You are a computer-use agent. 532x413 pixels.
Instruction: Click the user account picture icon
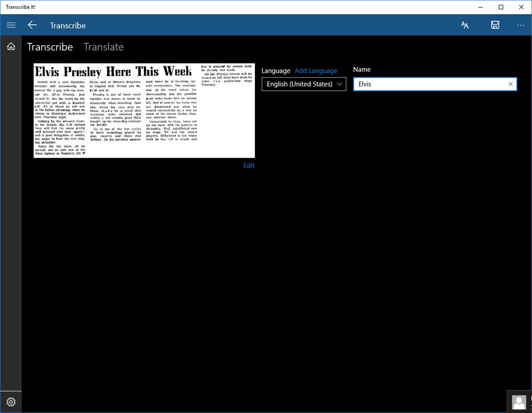pyautogui.click(x=518, y=401)
